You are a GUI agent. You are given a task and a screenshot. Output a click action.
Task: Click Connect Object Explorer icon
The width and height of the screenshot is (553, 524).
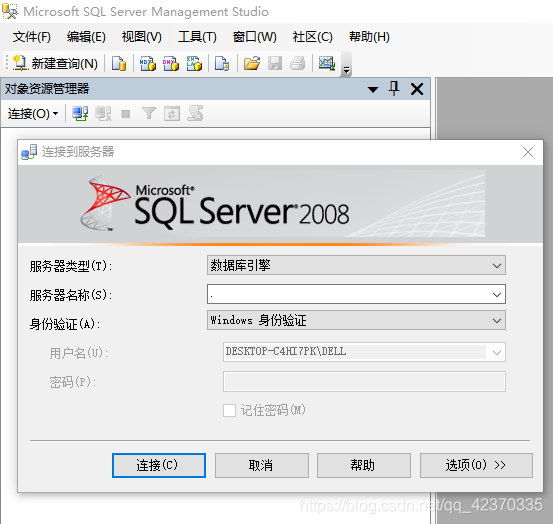(80, 114)
